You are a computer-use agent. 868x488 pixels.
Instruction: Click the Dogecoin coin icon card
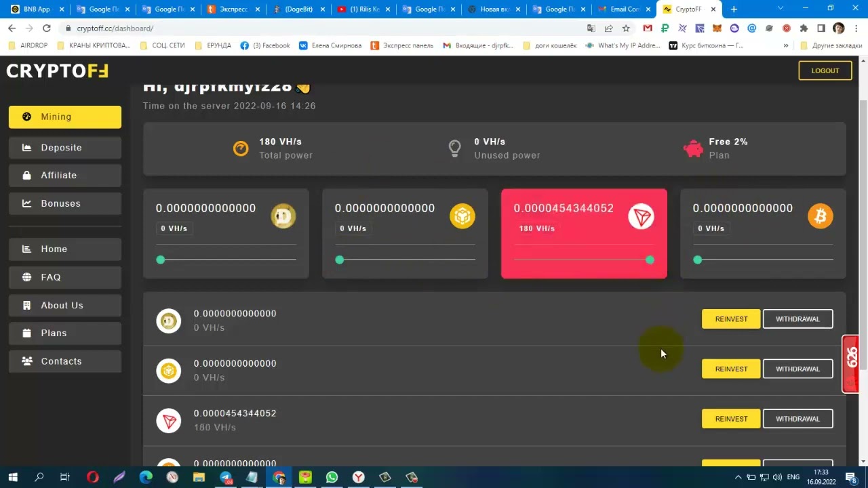[283, 216]
